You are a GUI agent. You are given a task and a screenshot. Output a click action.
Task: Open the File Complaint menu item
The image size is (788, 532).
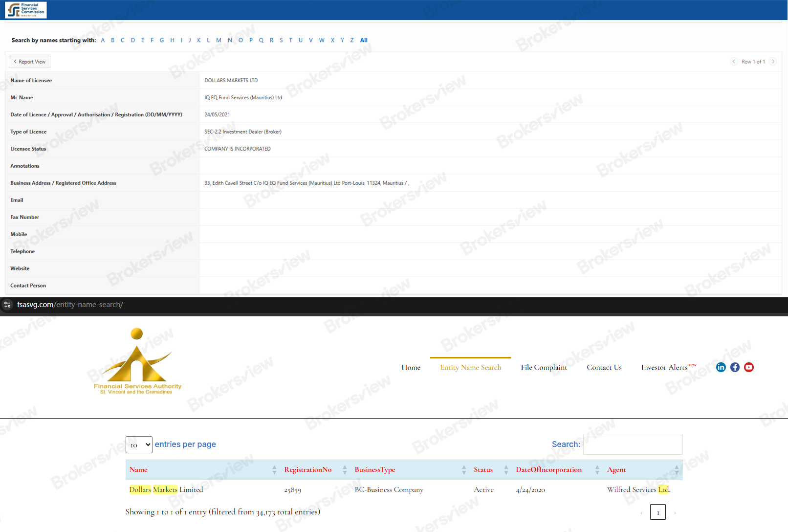[544, 367]
